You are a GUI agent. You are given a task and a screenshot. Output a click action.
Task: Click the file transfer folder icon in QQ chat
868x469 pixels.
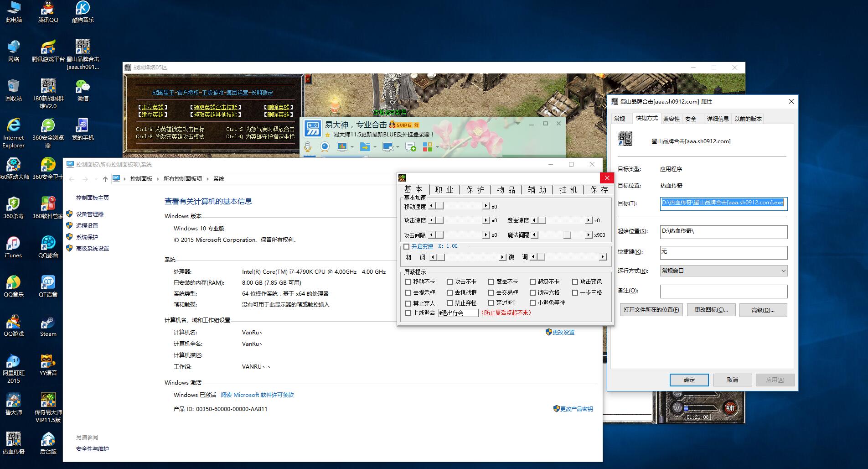[x=365, y=146]
